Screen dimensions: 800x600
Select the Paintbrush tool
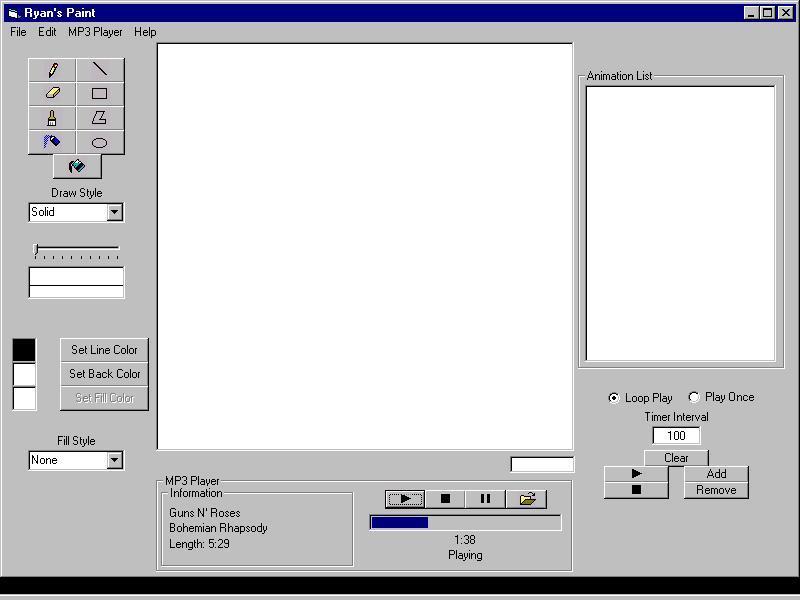[52, 118]
